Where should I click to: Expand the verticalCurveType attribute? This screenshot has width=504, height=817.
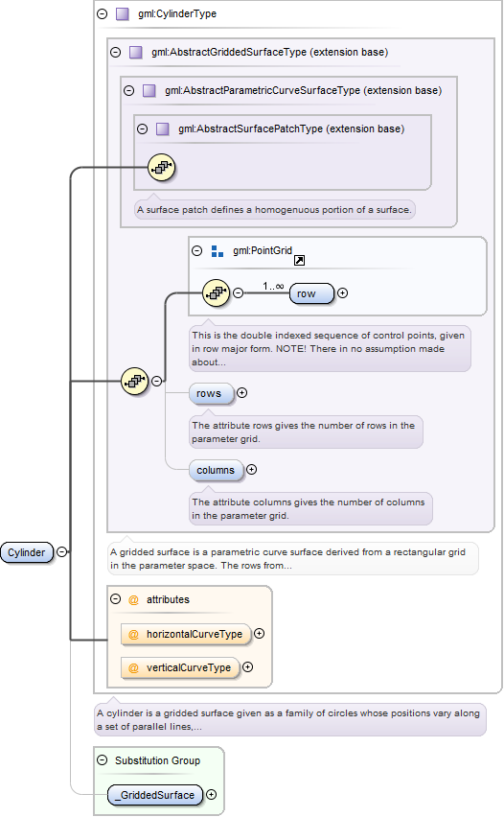[x=248, y=667]
